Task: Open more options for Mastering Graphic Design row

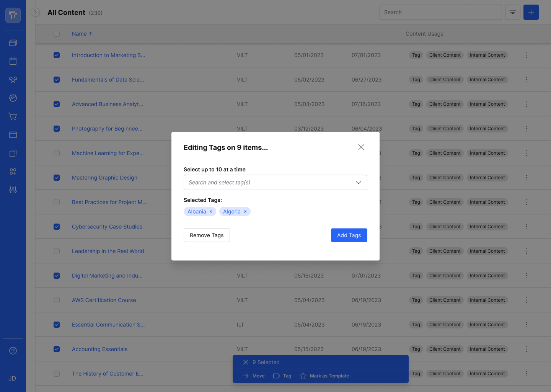Action: pyautogui.click(x=527, y=178)
